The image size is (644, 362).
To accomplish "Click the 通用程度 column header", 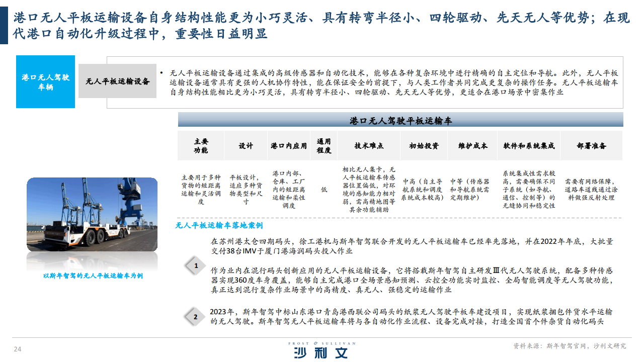I will coord(324,146).
